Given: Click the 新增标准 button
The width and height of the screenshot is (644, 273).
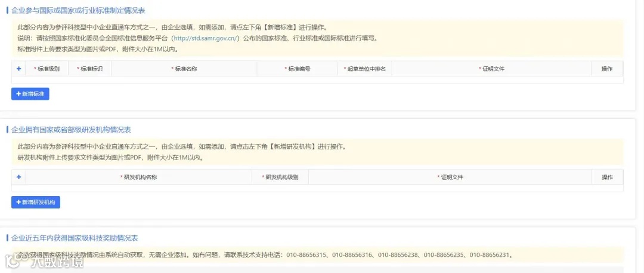Looking at the screenshot, I should [30, 94].
